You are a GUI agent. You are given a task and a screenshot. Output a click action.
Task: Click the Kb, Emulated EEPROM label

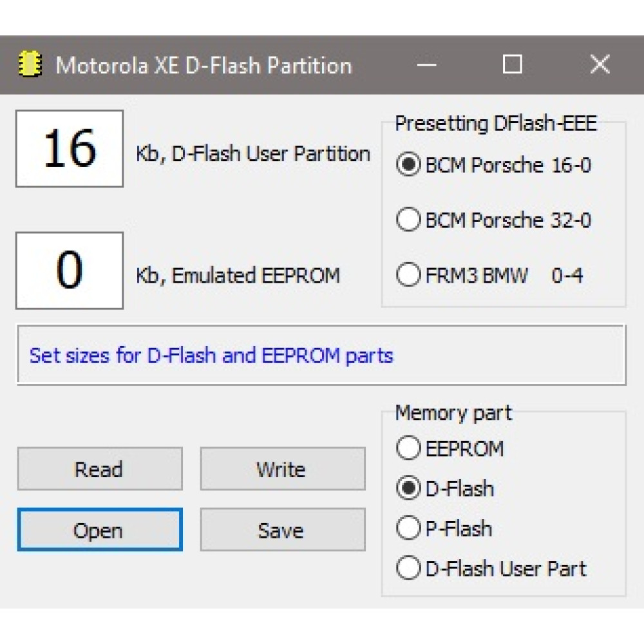coord(238,275)
